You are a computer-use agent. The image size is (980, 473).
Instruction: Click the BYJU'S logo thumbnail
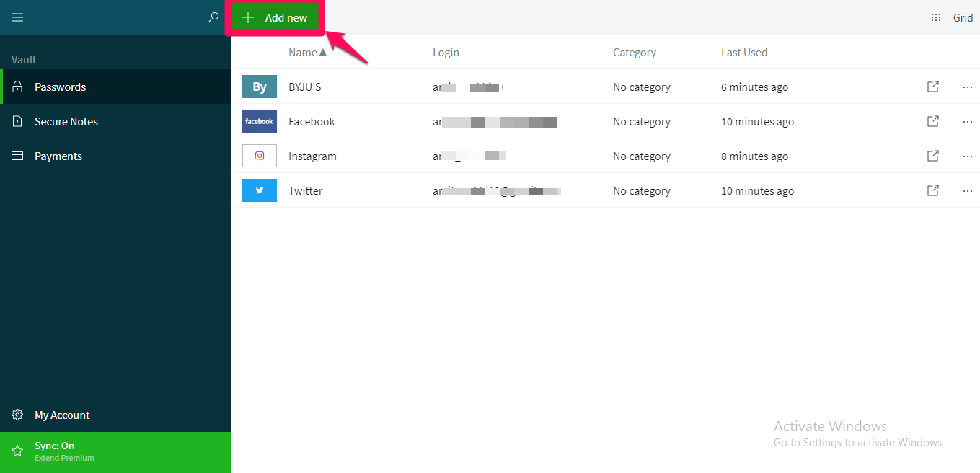point(260,87)
